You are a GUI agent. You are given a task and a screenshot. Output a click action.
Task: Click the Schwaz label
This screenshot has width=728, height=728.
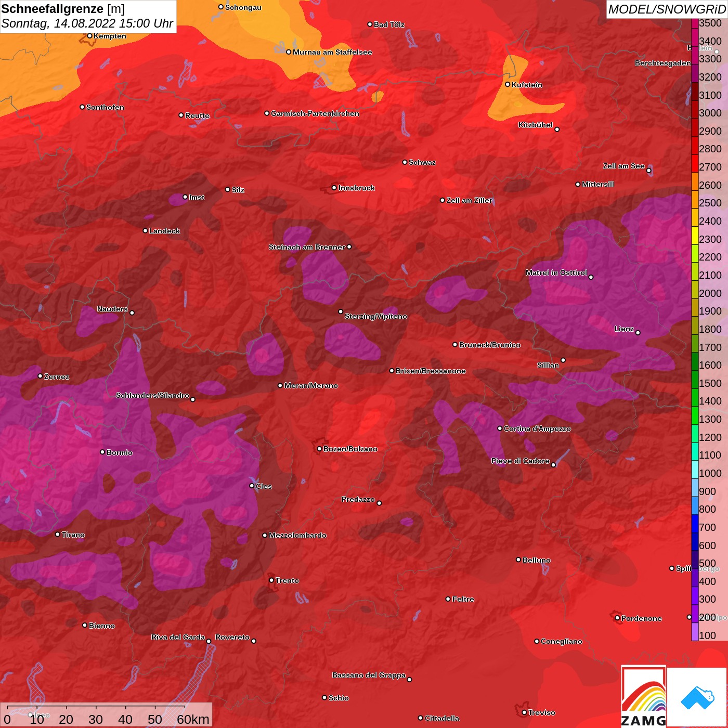click(x=422, y=162)
